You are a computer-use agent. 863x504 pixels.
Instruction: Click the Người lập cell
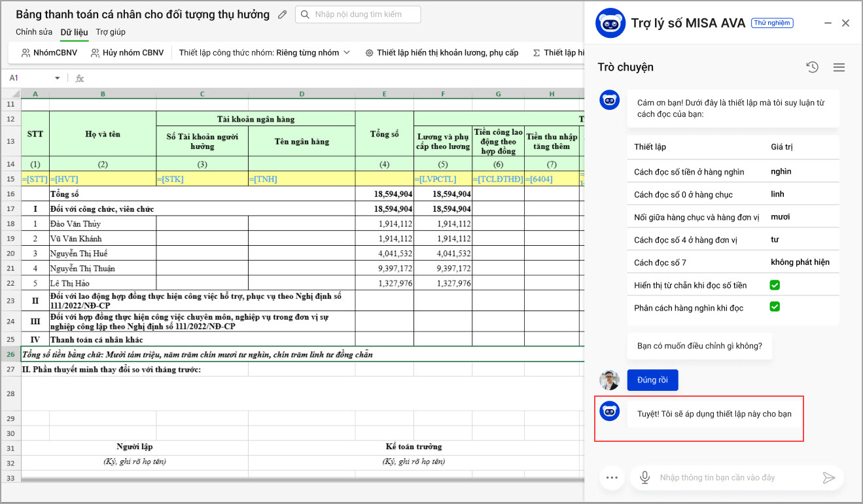click(x=135, y=447)
